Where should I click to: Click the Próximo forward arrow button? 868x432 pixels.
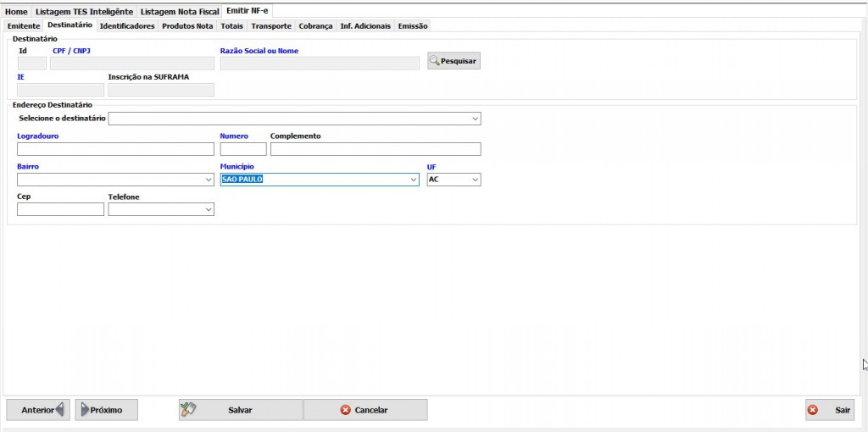coord(106,410)
